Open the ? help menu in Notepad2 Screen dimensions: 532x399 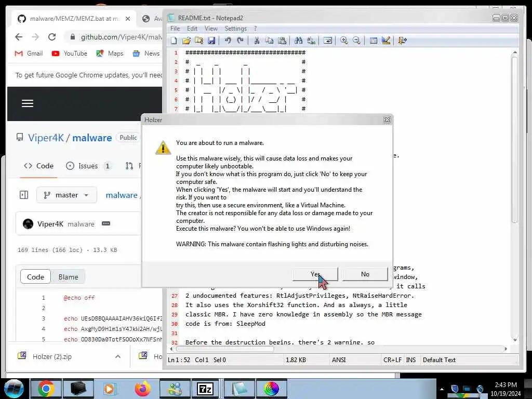pos(256,29)
